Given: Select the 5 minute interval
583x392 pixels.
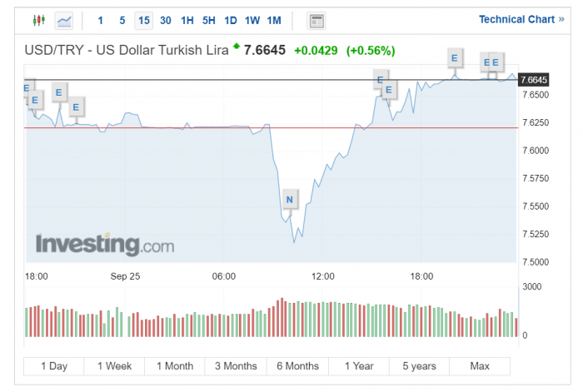Looking at the screenshot, I should pyautogui.click(x=122, y=21).
